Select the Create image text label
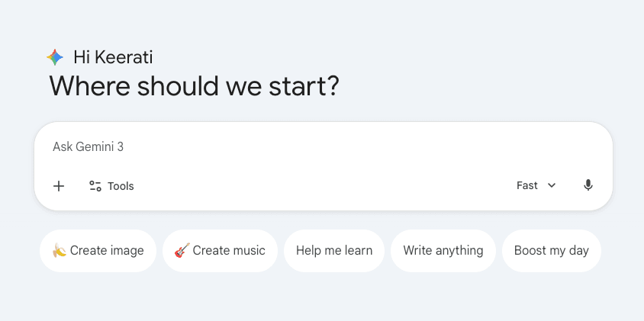The image size is (644, 321). point(107,251)
